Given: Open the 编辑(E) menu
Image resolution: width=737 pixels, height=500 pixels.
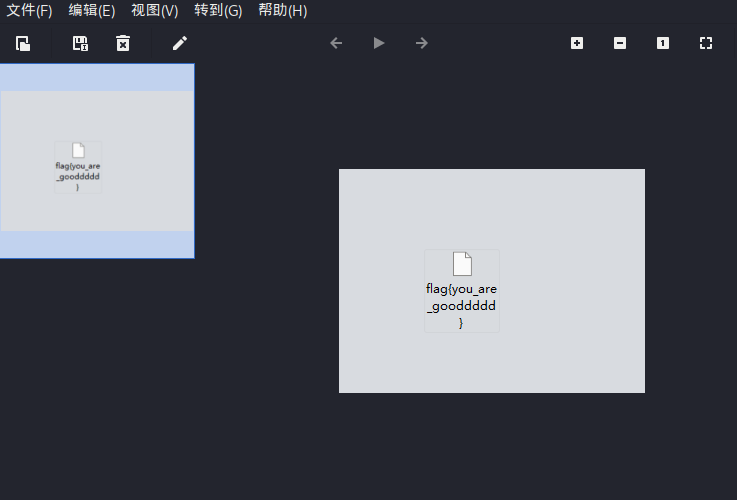Looking at the screenshot, I should (92, 11).
